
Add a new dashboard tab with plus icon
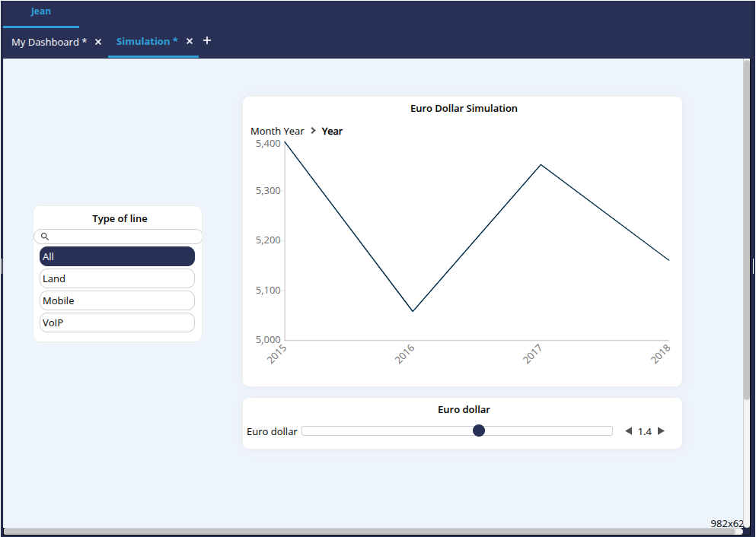coord(207,40)
